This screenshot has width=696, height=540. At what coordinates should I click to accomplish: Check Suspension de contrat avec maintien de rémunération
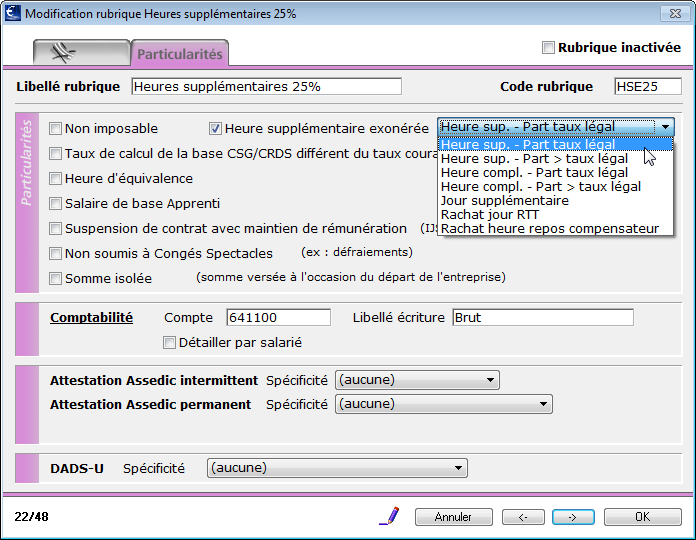(x=55, y=229)
